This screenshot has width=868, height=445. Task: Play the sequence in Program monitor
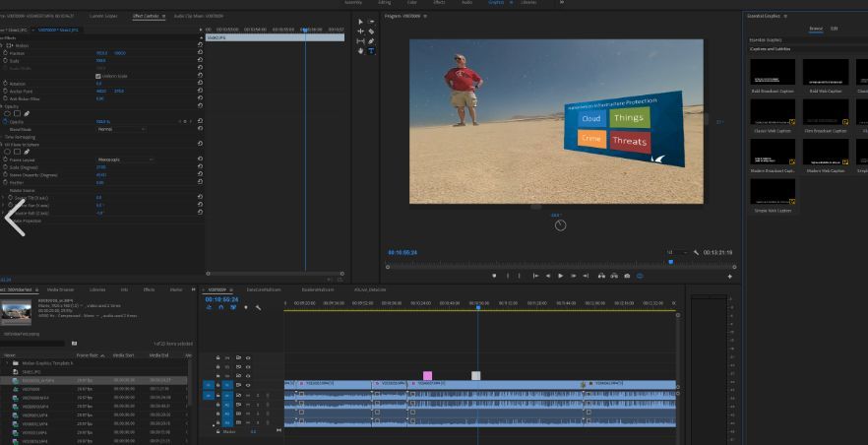tap(560, 276)
